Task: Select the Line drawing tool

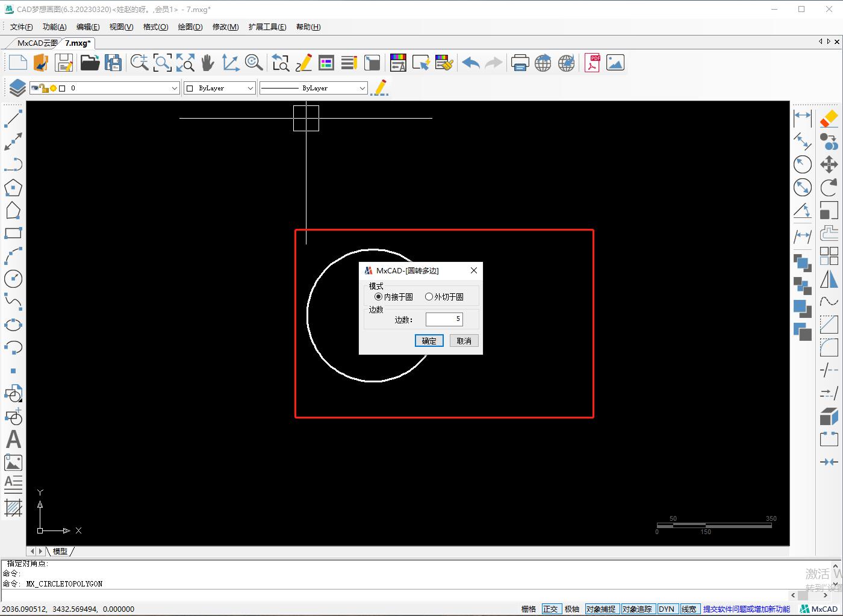Action: tap(13, 119)
